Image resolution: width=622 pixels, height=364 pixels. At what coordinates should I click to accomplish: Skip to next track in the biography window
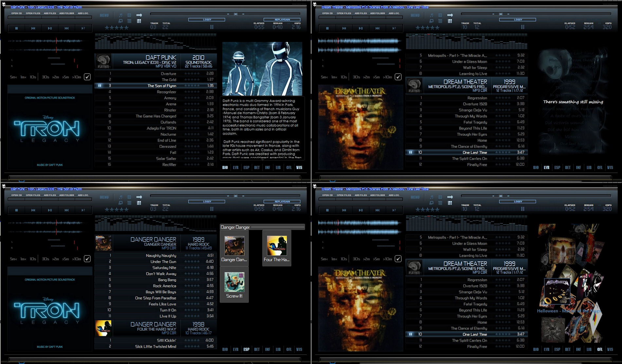pos(66,28)
